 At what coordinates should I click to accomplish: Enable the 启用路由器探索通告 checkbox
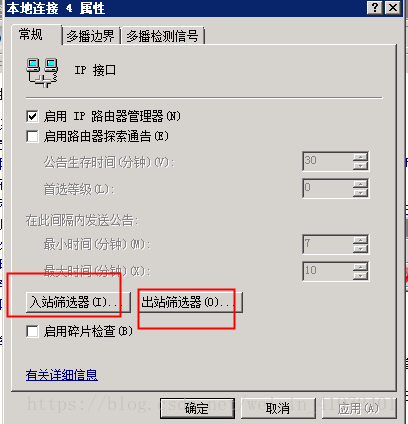pos(32,136)
